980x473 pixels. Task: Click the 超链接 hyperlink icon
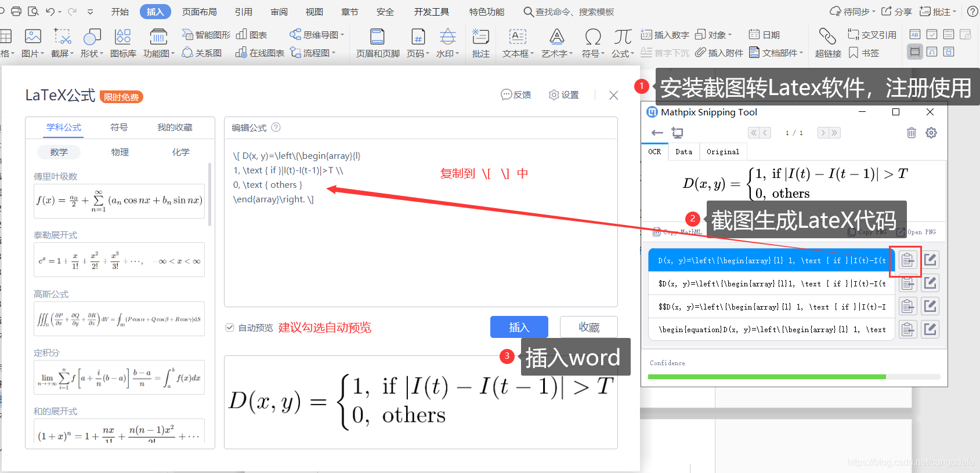point(827,37)
